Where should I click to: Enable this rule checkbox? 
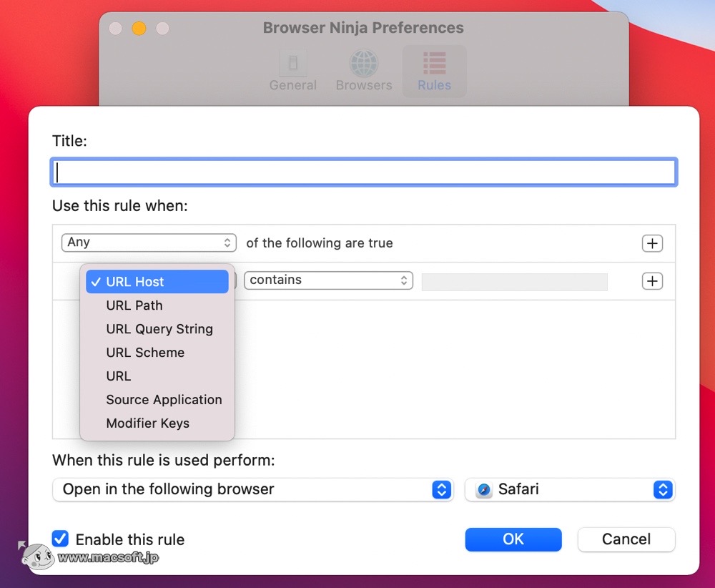tap(60, 539)
